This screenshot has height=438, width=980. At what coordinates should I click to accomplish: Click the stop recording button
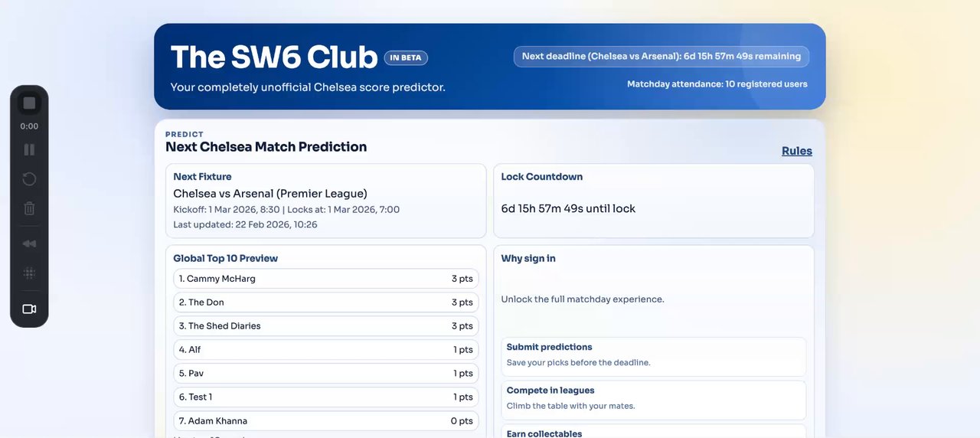click(29, 103)
